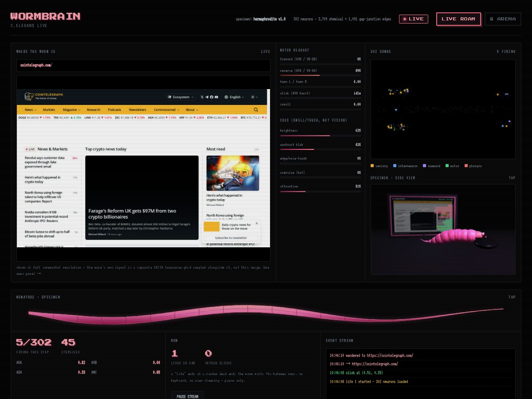Click the reverse (AVA / VA-DA) readout bar

pos(320,75)
